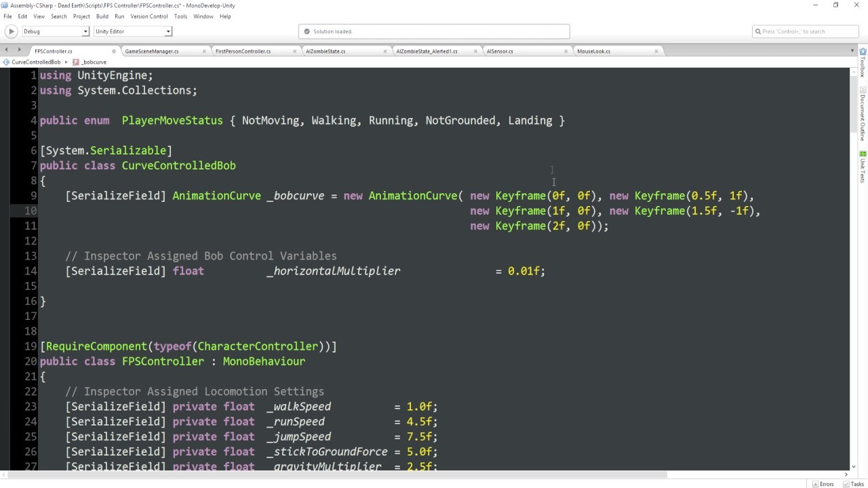The width and height of the screenshot is (868, 488).
Task: Click on '_runSpeed' field name
Action: pyautogui.click(x=296, y=422)
